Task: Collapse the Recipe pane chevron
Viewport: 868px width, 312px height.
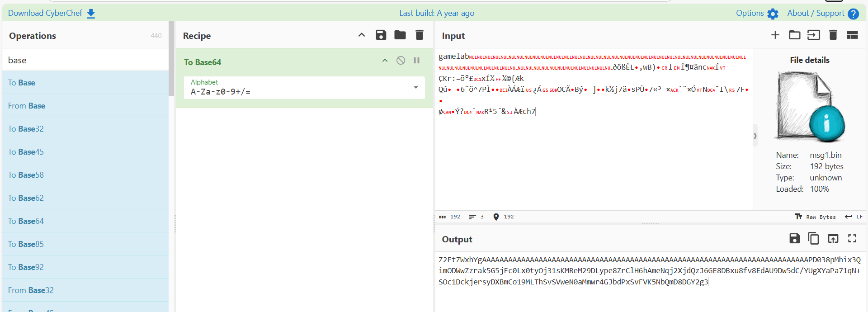Action: (361, 35)
